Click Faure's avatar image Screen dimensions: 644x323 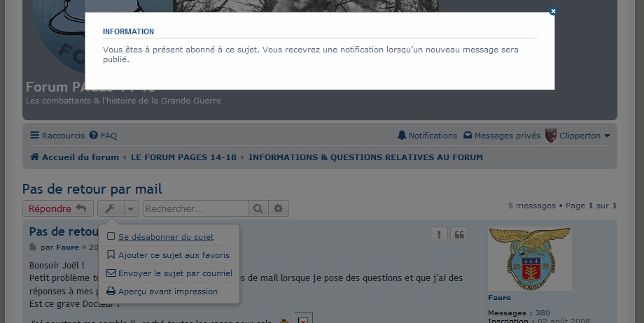530,259
